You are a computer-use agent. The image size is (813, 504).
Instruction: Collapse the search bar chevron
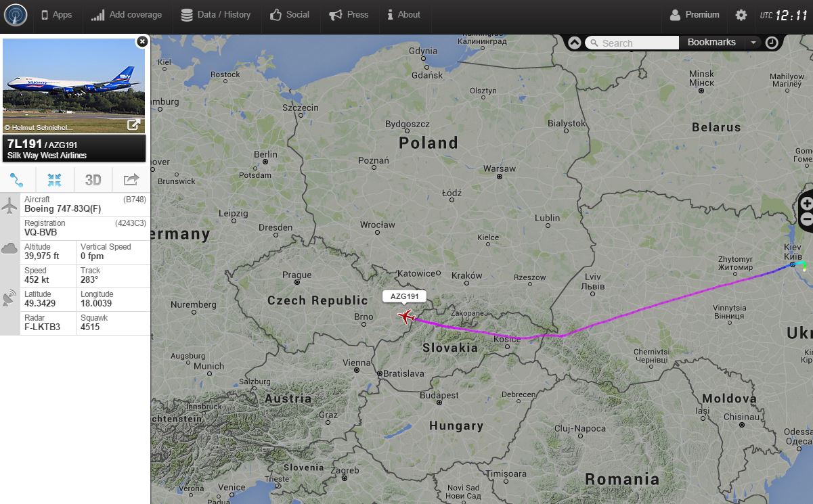pyautogui.click(x=575, y=43)
